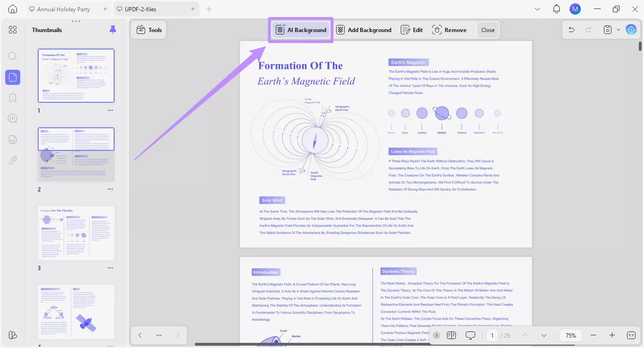The image size is (644, 348).
Task: Switch to two-page view icon
Action: [x=451, y=335]
